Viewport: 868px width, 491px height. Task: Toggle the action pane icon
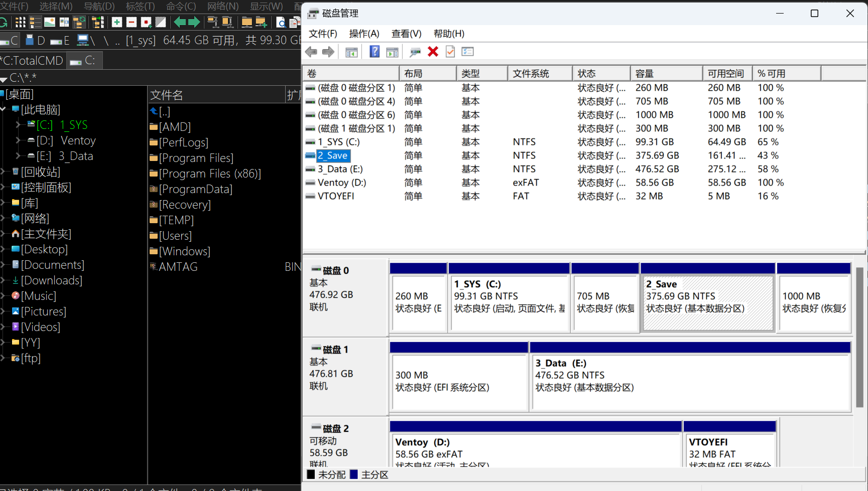(x=392, y=52)
